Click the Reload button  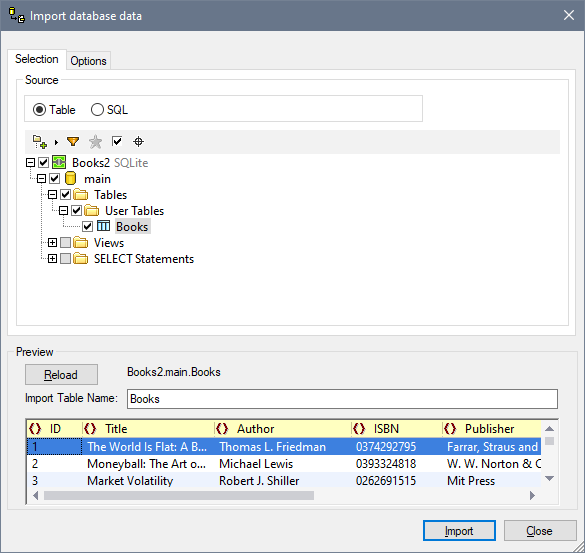[x=62, y=375]
